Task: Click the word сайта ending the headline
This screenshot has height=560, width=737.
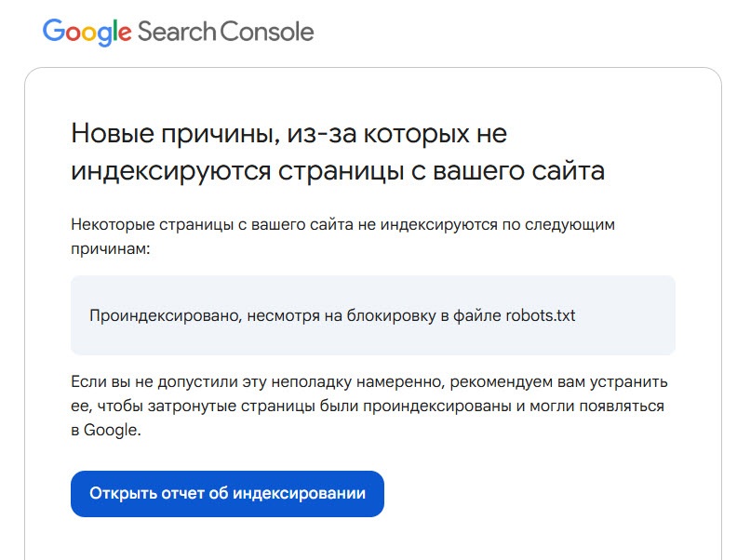Action: [x=568, y=170]
